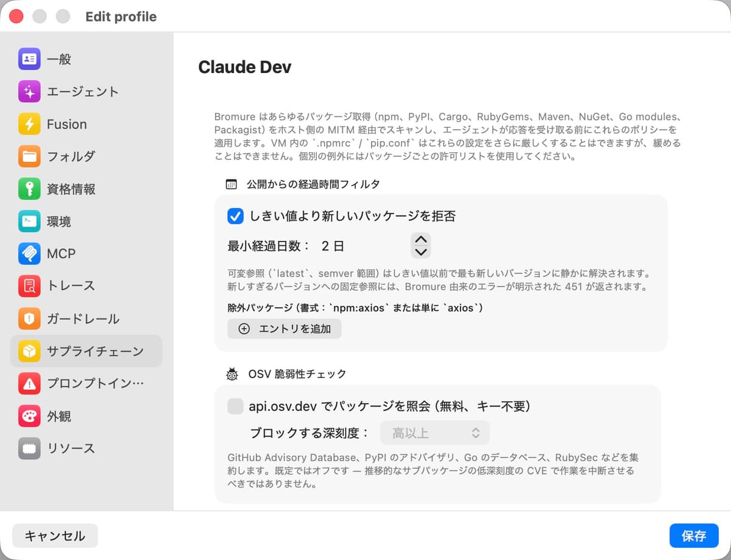
Task: Uncheck しきい値より新しいパッケージを拒否
Action: [235, 215]
